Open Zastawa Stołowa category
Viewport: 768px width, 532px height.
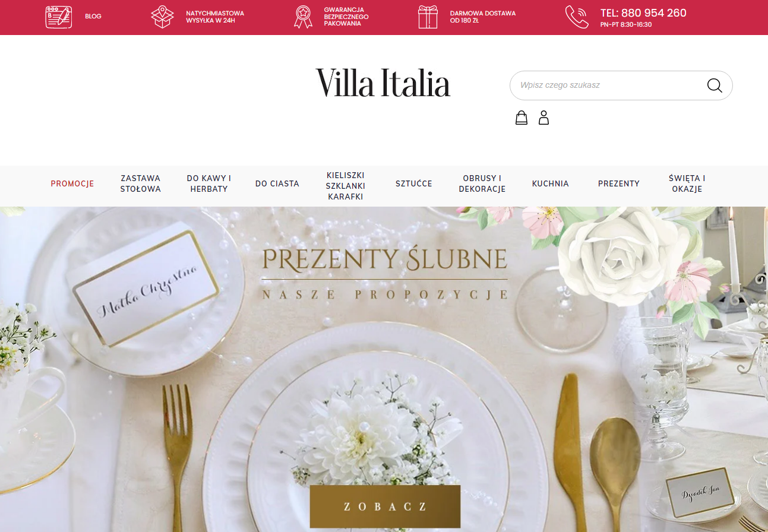point(141,183)
